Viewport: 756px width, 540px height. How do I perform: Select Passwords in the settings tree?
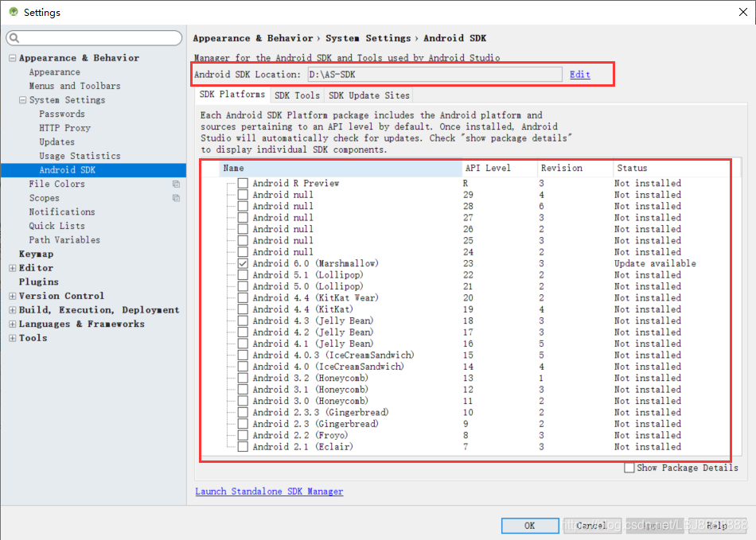pyautogui.click(x=62, y=114)
